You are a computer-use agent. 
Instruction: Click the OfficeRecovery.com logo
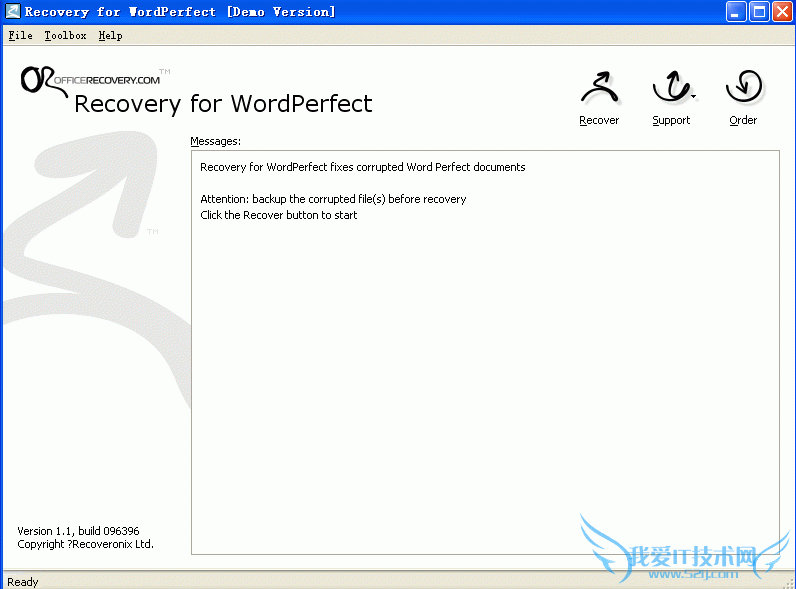[x=90, y=79]
